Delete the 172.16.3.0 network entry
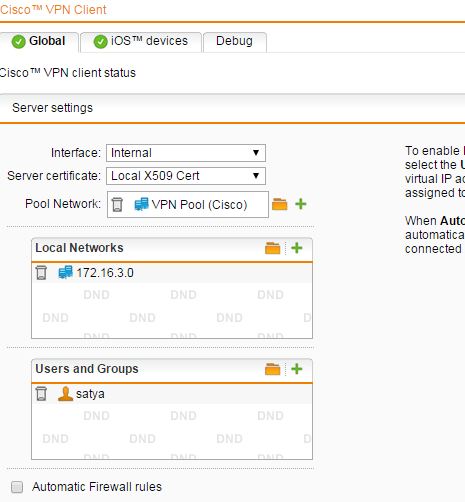Image resolution: width=465 pixels, height=502 pixels. tap(41, 273)
